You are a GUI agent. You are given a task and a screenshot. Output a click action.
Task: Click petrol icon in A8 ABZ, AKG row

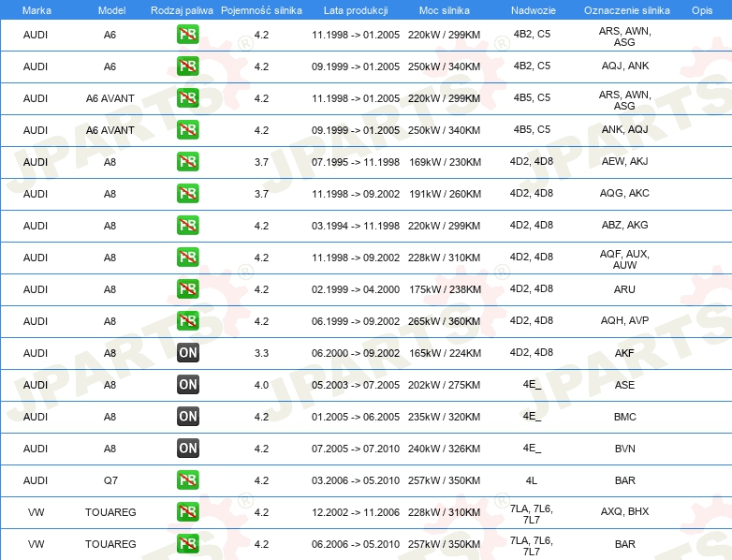click(187, 225)
